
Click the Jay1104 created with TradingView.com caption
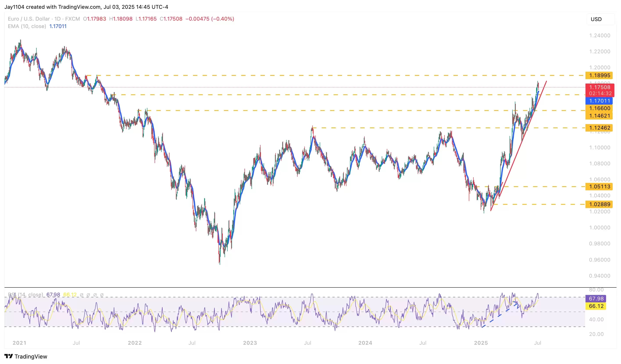click(86, 7)
